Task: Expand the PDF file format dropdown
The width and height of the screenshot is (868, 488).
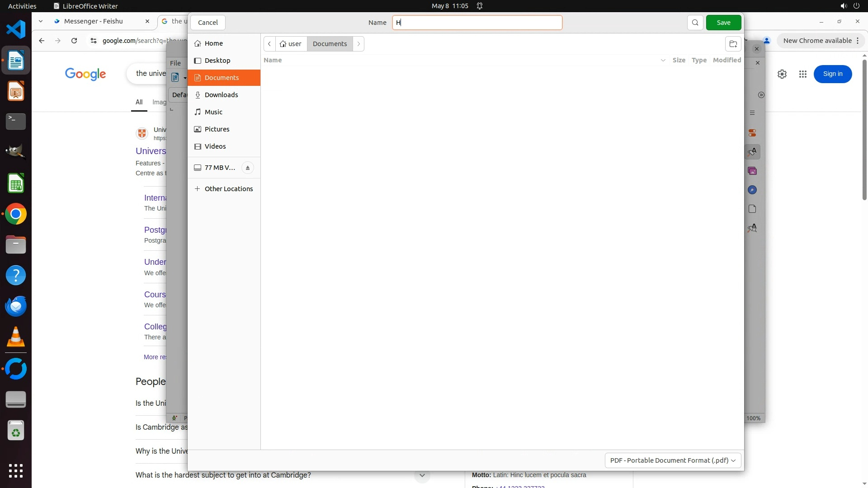Action: (672, 460)
